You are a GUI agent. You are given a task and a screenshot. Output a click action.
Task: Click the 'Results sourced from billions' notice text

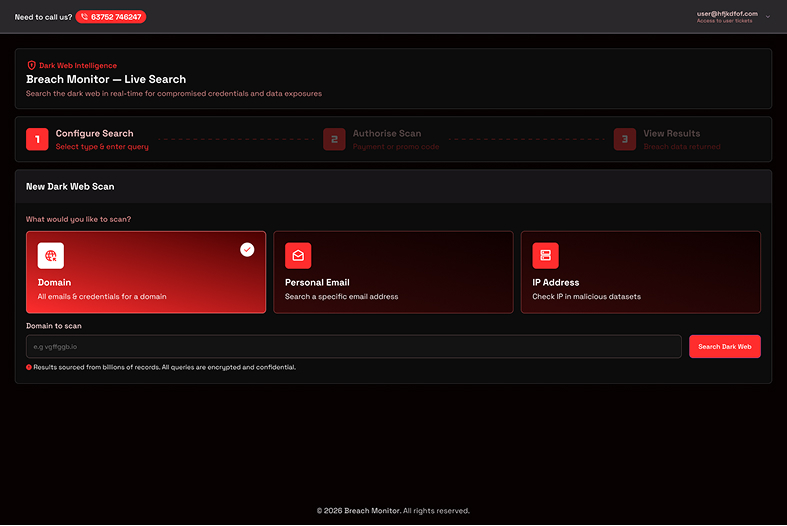click(165, 367)
